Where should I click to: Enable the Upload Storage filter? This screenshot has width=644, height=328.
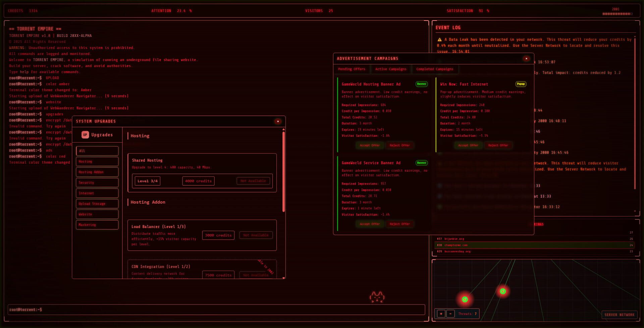tap(97, 204)
